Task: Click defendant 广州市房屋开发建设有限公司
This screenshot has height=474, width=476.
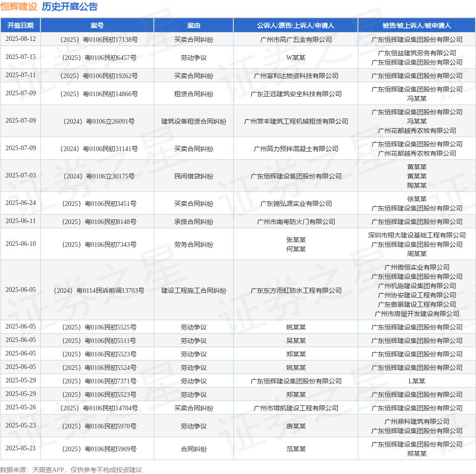Action: 417,314
